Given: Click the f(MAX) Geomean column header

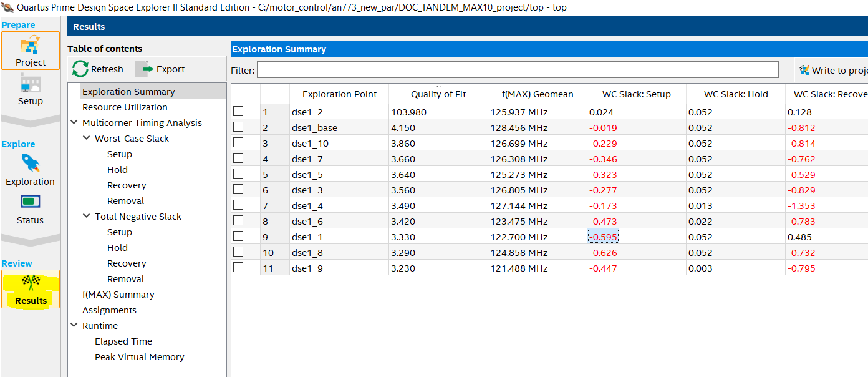Looking at the screenshot, I should tap(537, 94).
